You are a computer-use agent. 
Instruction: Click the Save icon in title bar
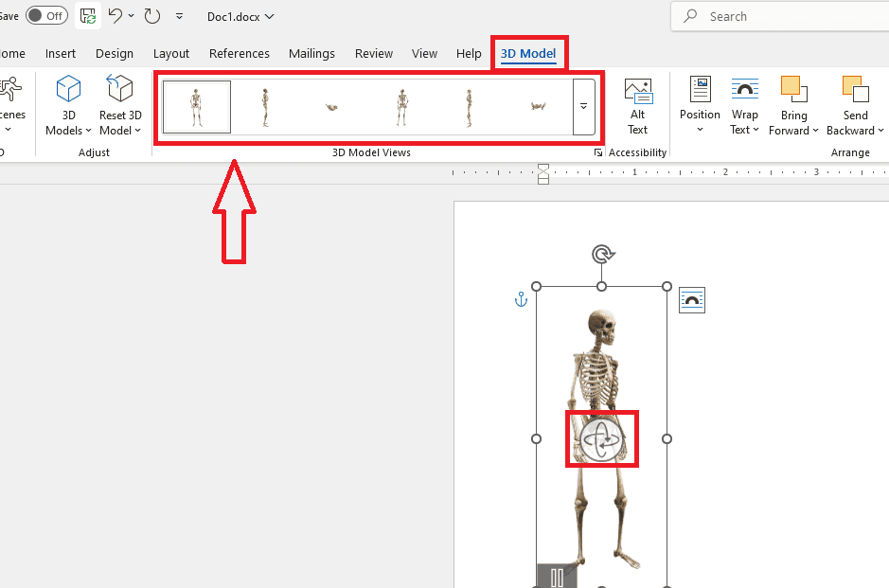click(x=88, y=16)
